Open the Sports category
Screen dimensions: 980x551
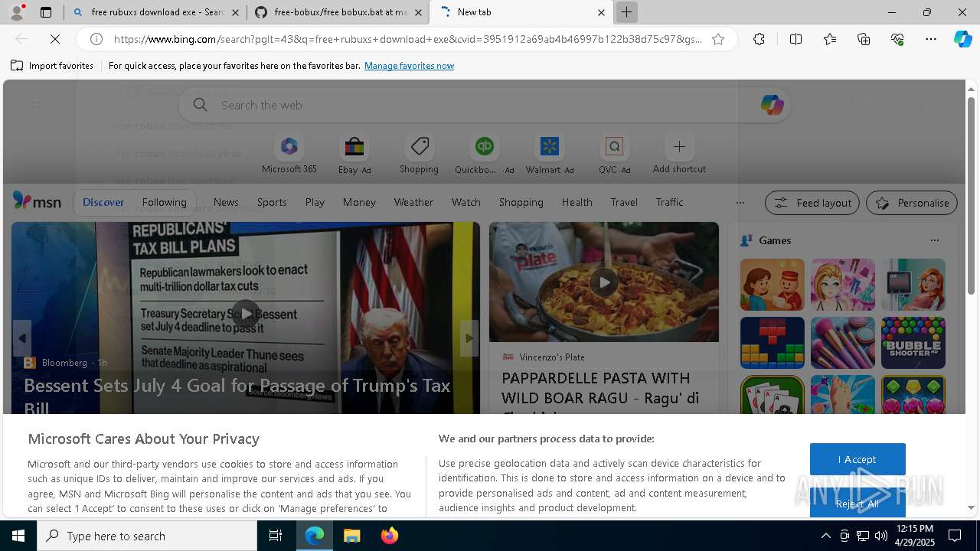(272, 202)
